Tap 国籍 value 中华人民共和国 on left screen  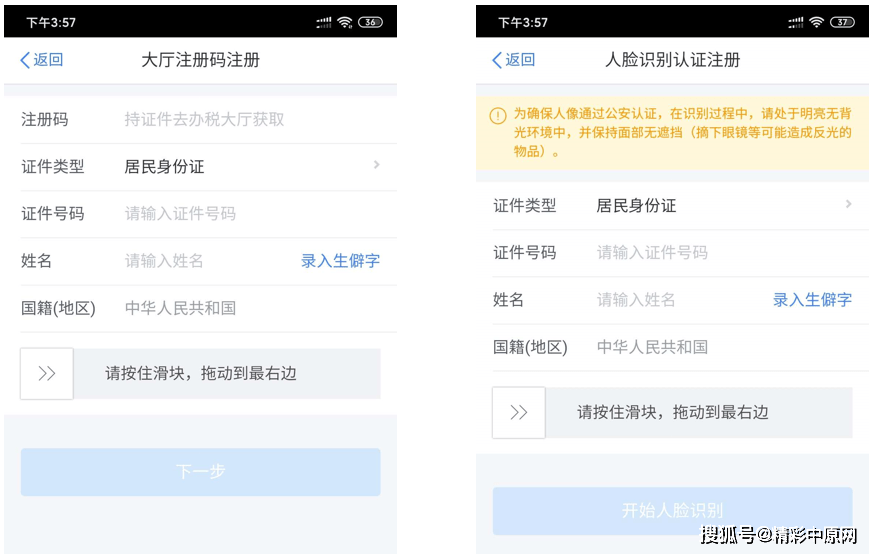(180, 308)
